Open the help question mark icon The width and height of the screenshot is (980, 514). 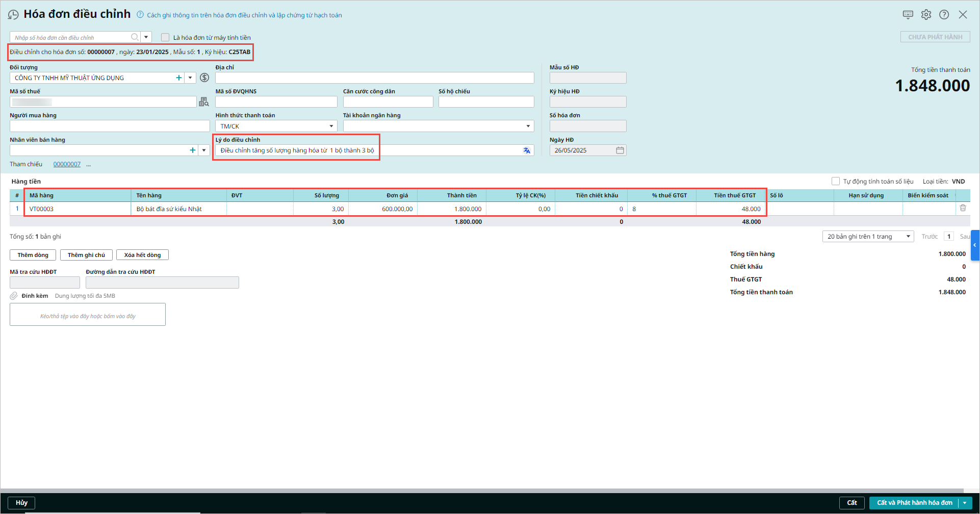(x=944, y=15)
